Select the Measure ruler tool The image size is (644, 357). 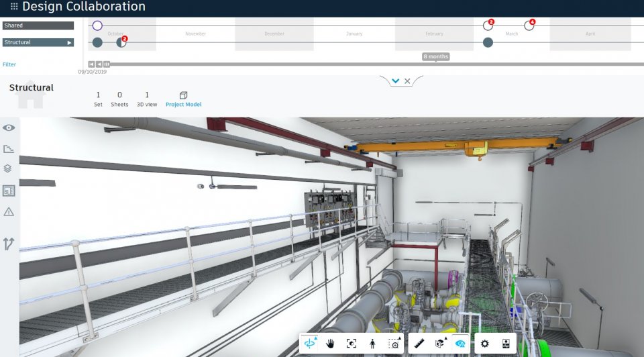pyautogui.click(x=419, y=344)
